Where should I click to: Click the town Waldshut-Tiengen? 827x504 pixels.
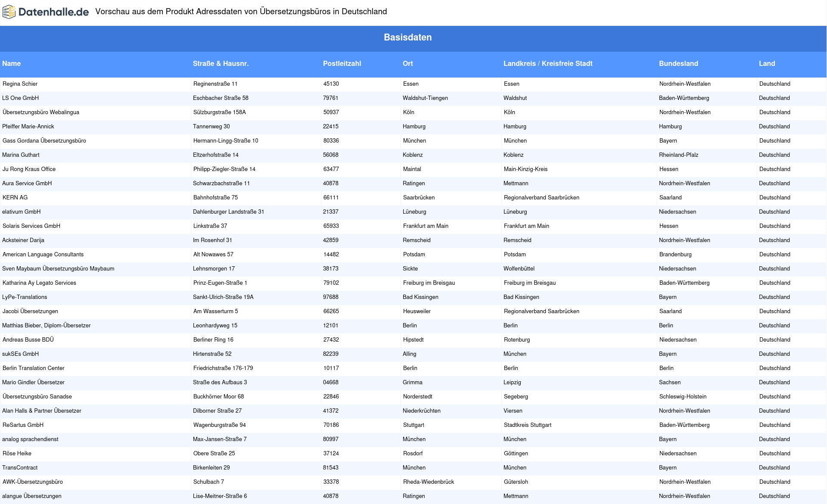[425, 98]
